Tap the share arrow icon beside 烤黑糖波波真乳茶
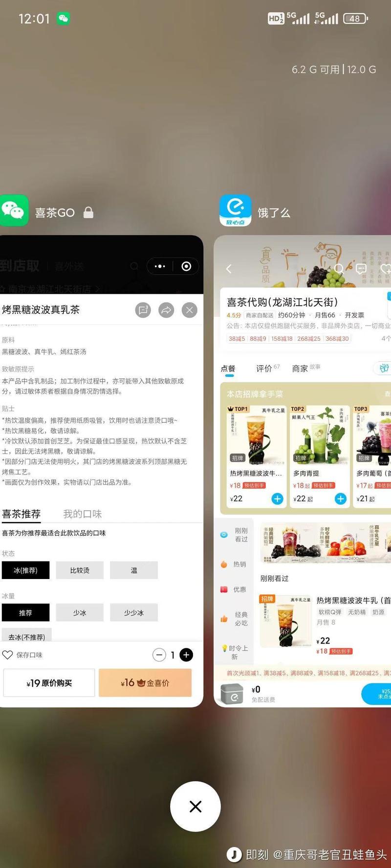This screenshot has height=868, width=391. (166, 310)
